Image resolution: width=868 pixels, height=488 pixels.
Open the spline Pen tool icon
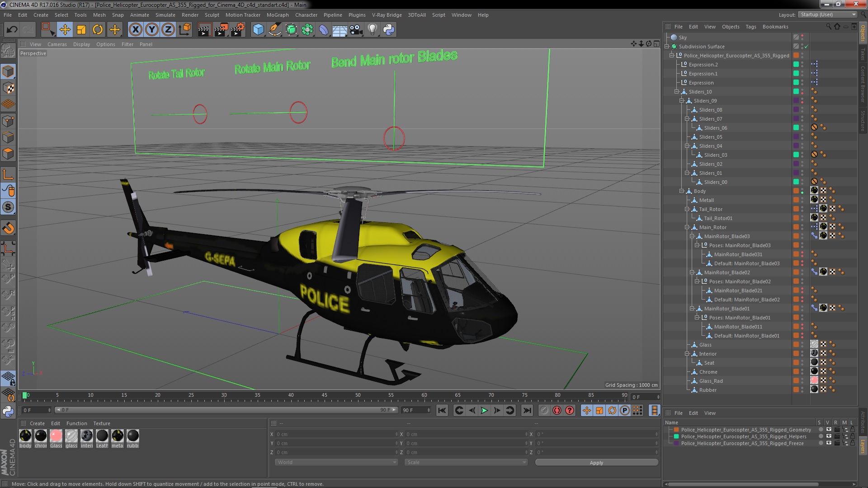pyautogui.click(x=274, y=30)
